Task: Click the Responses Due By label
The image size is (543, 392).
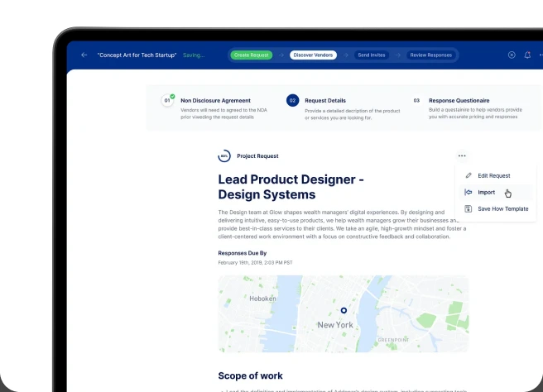Action: click(x=243, y=253)
